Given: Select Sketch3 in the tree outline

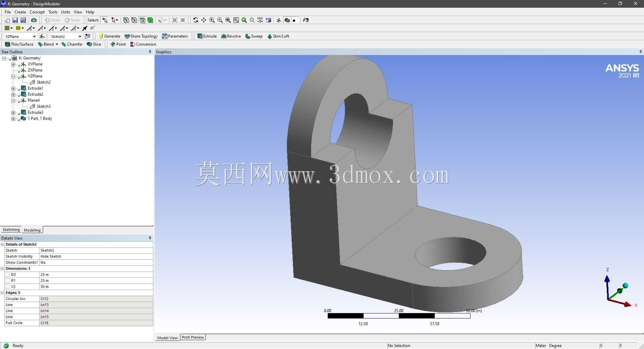Looking at the screenshot, I should (x=44, y=106).
